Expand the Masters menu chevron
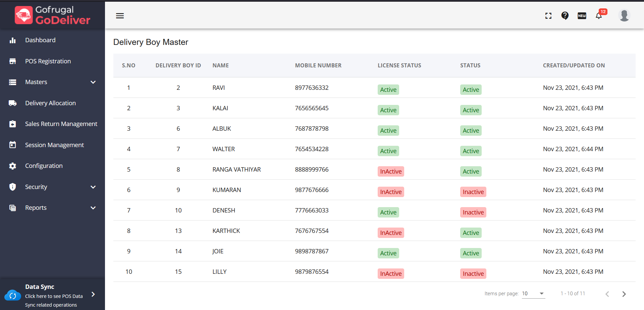This screenshot has width=644, height=310. tap(93, 82)
